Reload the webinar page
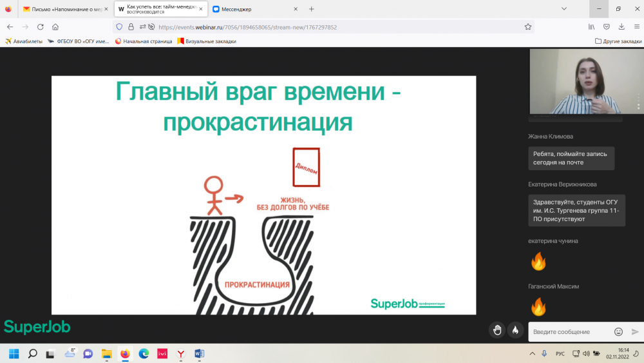644x363 pixels. tap(41, 27)
